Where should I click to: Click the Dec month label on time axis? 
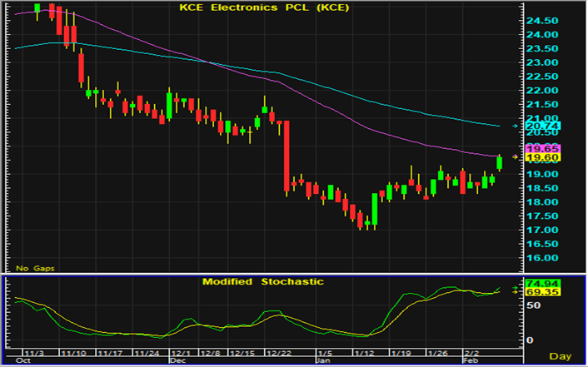(177, 360)
